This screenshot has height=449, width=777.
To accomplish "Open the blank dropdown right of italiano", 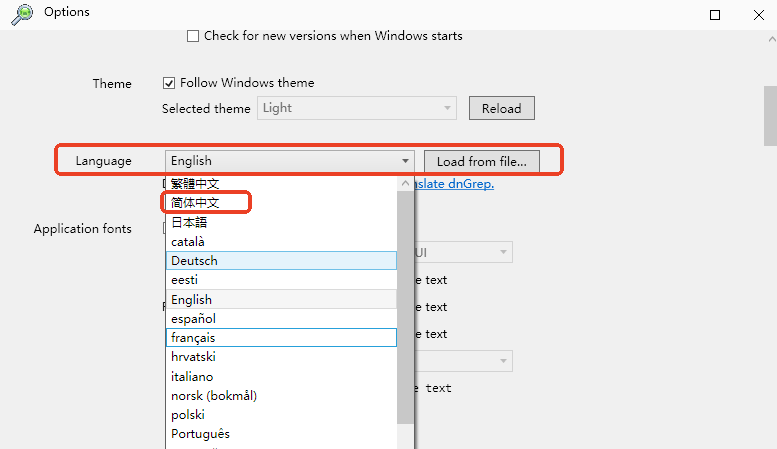I will [x=463, y=361].
